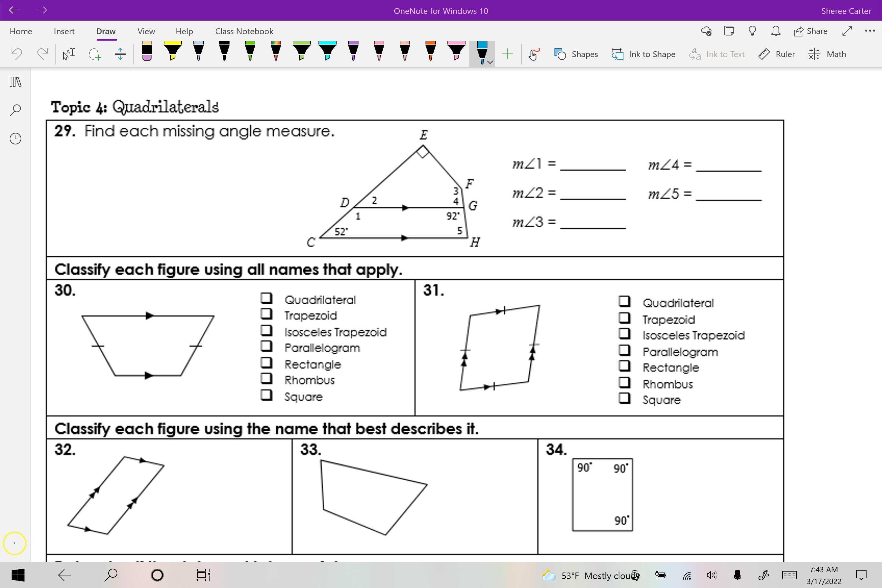Select the yellow highlighter pen
This screenshot has width=882, height=588.
pos(172,51)
